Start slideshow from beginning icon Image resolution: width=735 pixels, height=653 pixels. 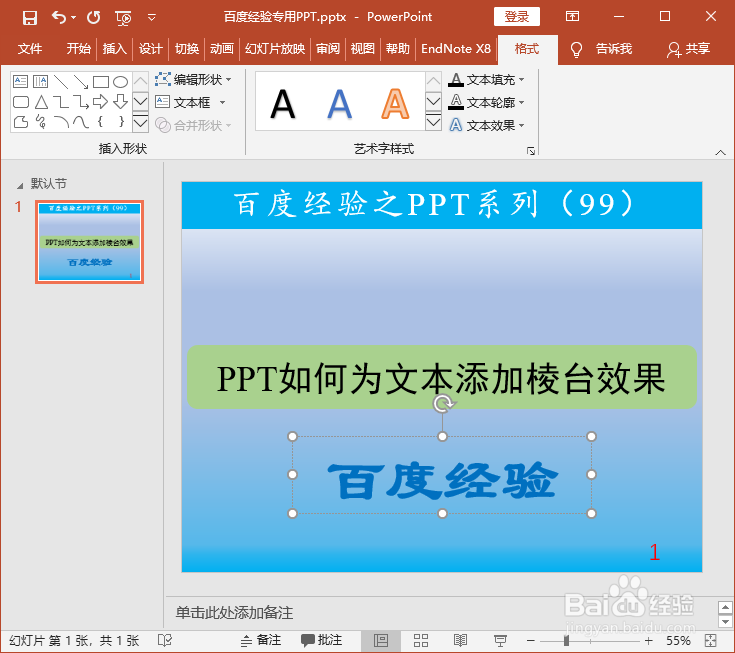123,18
